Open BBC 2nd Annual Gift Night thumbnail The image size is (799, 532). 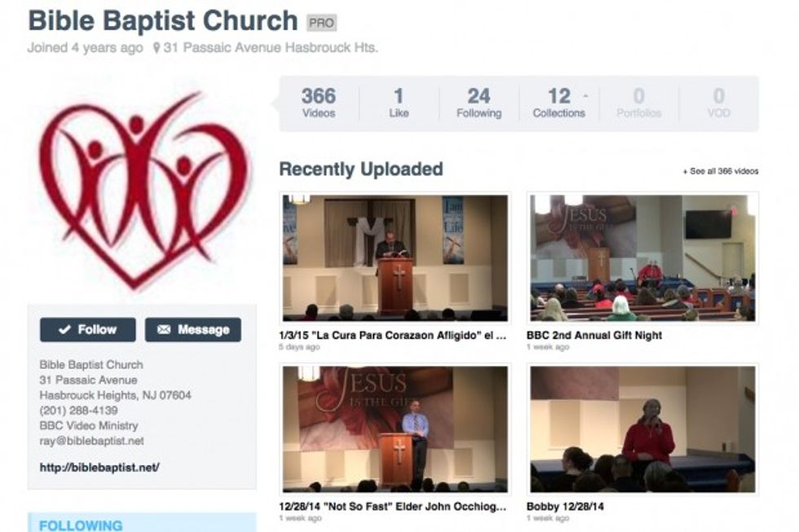(642, 258)
